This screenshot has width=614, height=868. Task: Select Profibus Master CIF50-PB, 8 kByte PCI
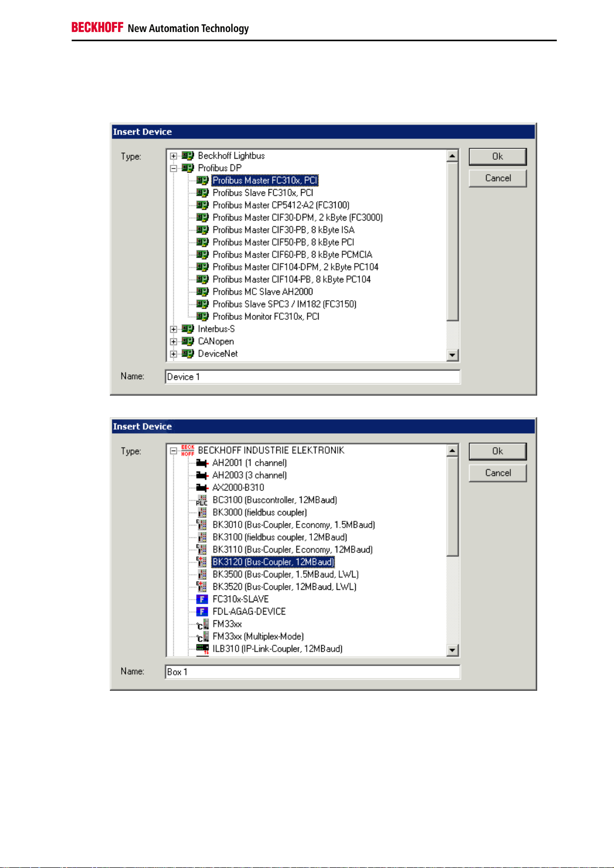[283, 242]
